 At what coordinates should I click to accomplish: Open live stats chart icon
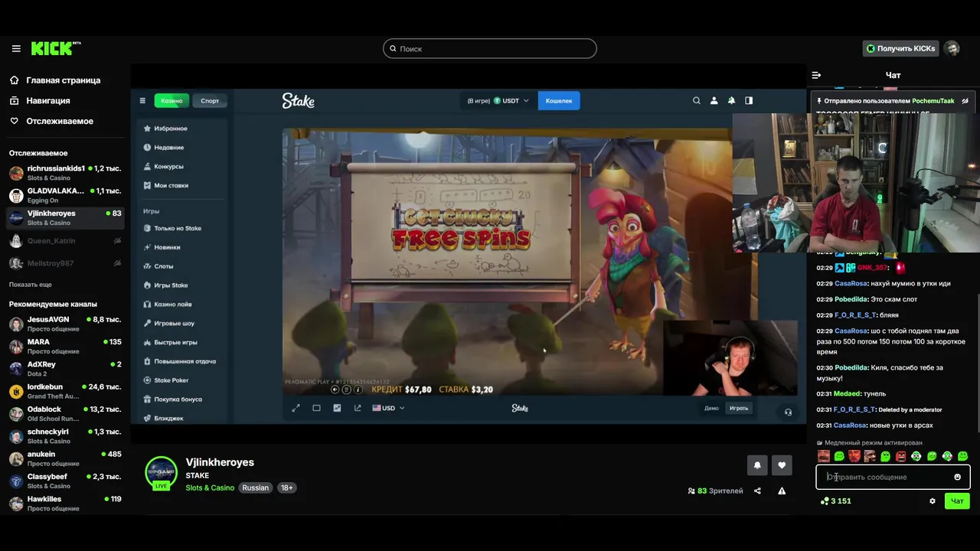coord(337,408)
